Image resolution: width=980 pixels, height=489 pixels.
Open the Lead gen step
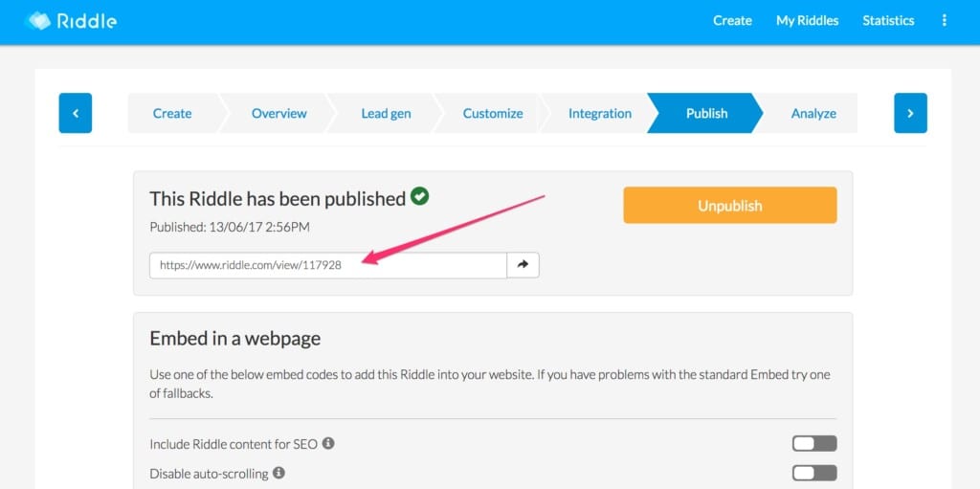coord(386,113)
